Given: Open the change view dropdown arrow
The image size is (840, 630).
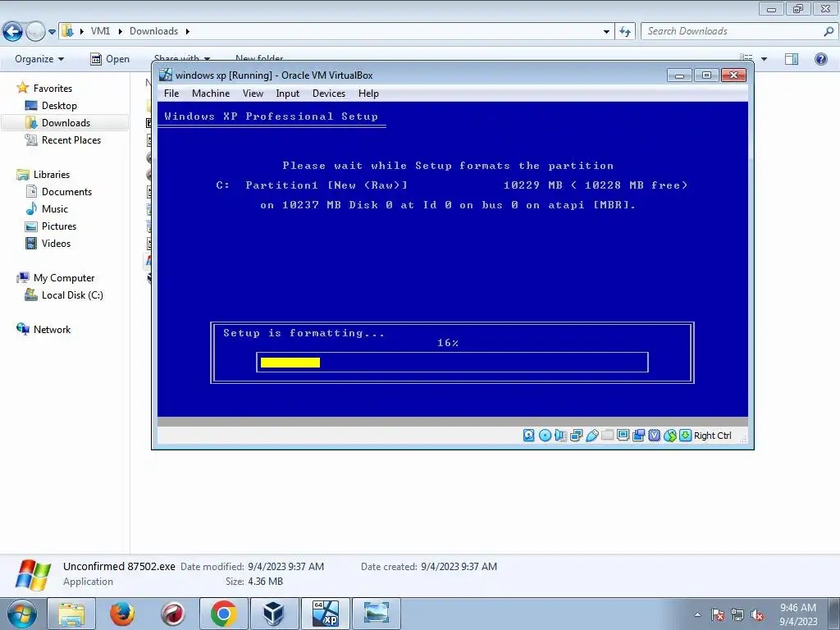Looking at the screenshot, I should click(x=764, y=59).
